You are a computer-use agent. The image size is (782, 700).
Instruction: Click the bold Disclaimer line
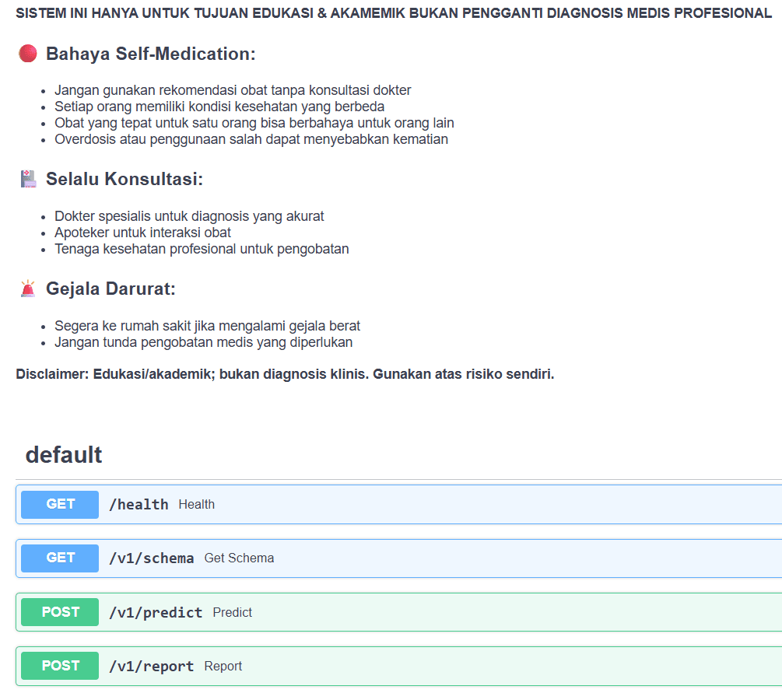coord(285,374)
